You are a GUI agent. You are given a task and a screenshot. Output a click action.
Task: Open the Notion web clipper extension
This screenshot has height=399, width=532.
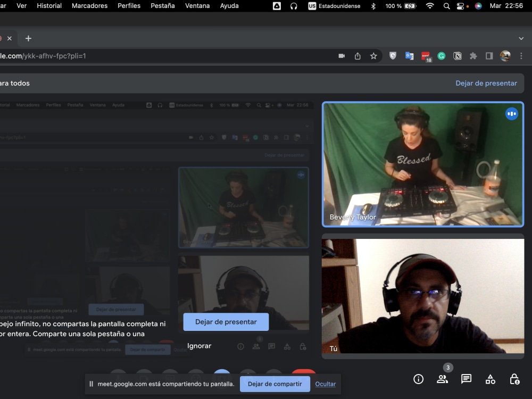[458, 56]
